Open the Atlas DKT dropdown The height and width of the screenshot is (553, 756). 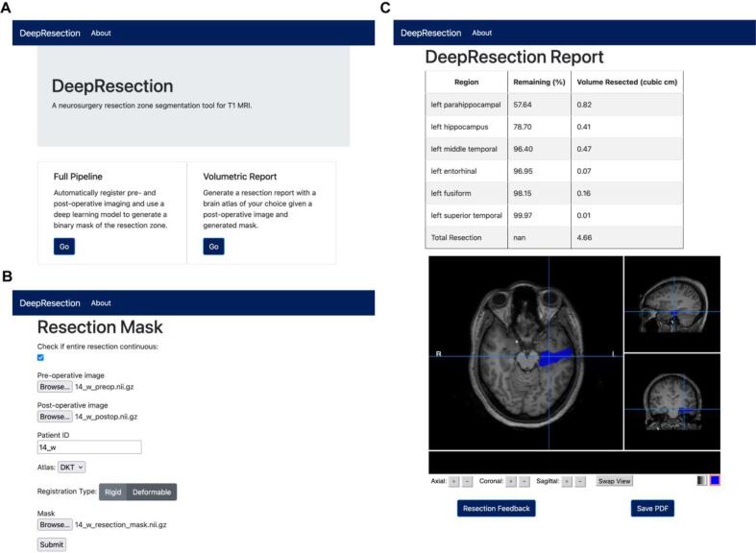point(72,467)
